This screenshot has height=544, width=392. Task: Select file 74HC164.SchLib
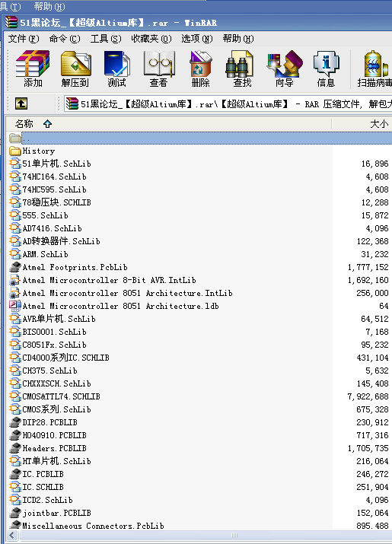tap(54, 177)
